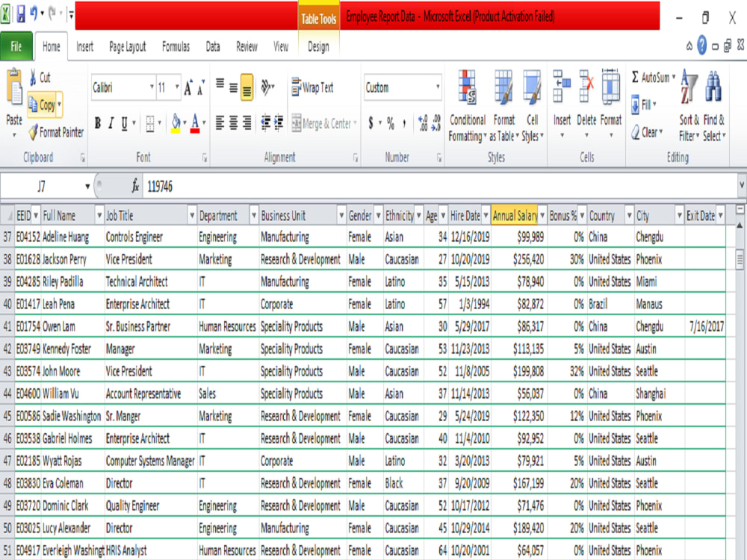Screen dimensions: 747x560
Task: Open the Borders grid icon
Action: 150,123
